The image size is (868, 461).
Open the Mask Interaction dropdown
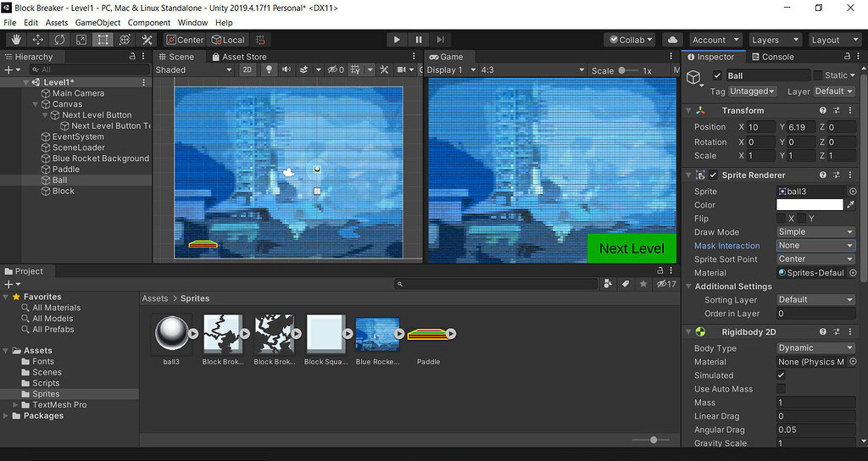(815, 246)
